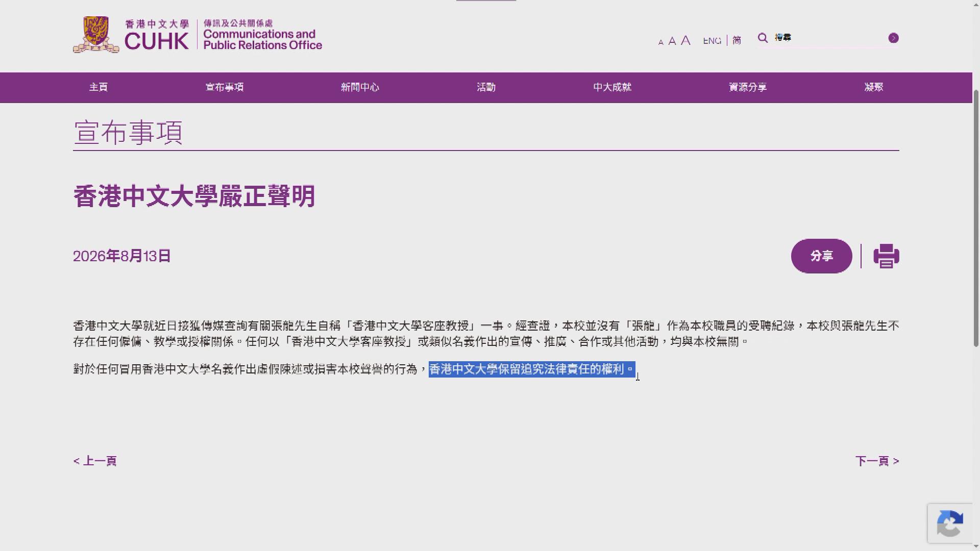Screen dimensions: 980x551
Task: Click the paragraph beginning 香港中文大學就近日接獲傳媒查詢
Action: pos(486,334)
